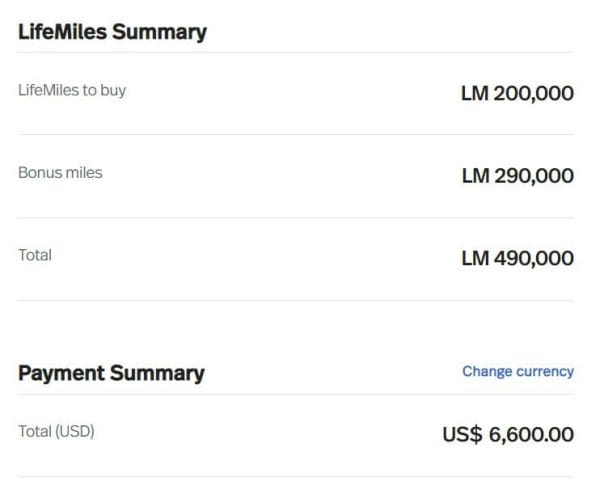Click the US$ currency symbol
The height and width of the screenshot is (486, 600).
pos(462,434)
